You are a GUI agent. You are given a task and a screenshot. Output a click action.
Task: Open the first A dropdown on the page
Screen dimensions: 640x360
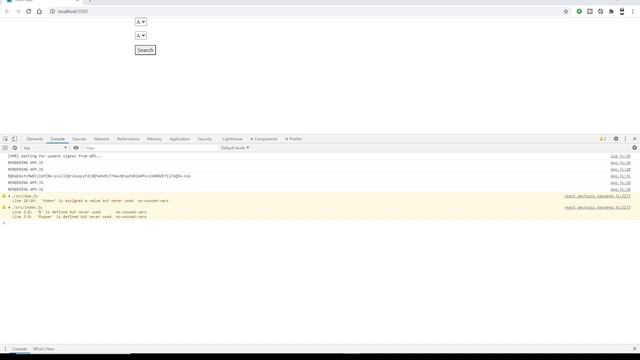(x=140, y=22)
